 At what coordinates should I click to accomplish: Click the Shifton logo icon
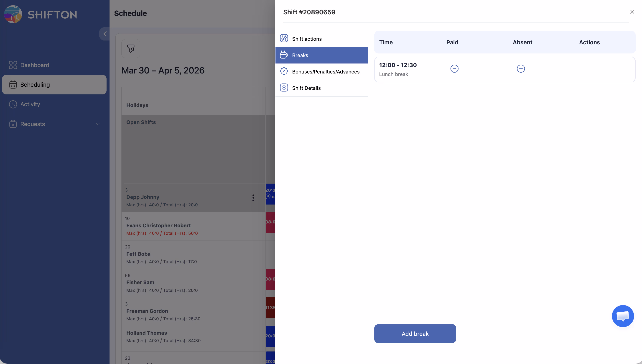[x=13, y=14]
